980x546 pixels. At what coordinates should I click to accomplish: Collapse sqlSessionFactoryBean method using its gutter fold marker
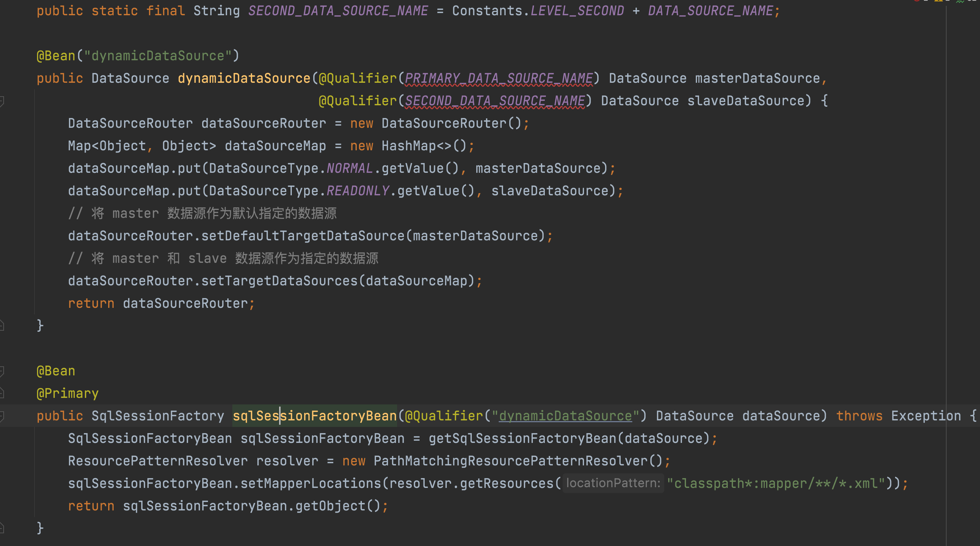(x=2, y=416)
